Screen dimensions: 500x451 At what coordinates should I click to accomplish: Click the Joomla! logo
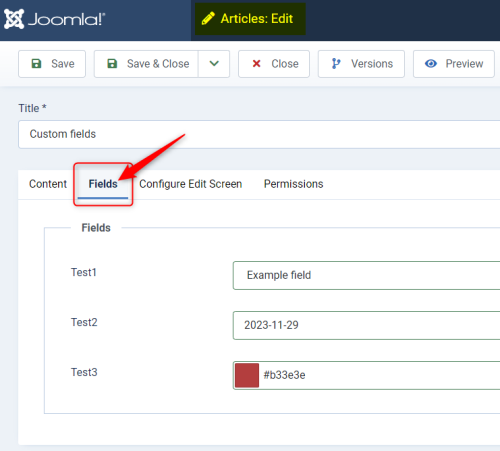[54, 19]
